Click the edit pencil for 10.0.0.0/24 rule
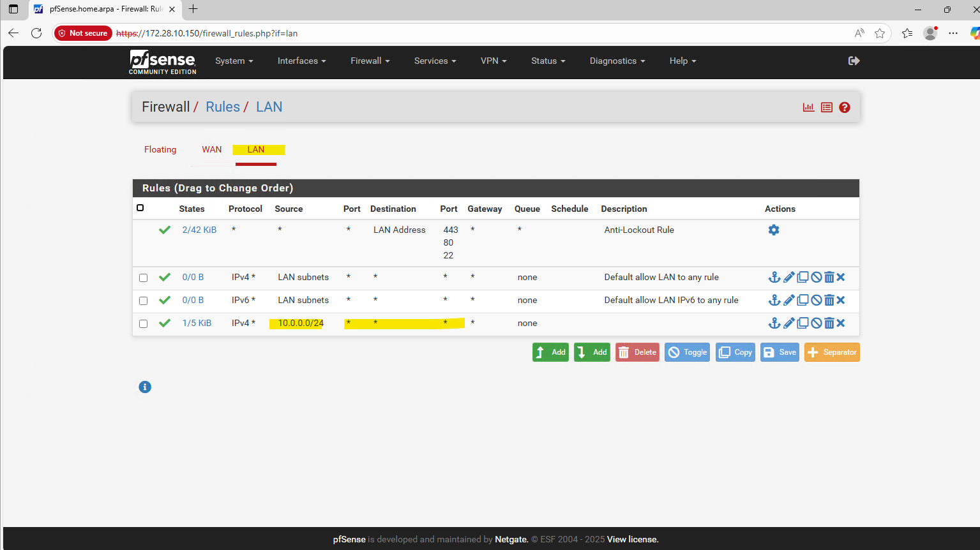Image resolution: width=980 pixels, height=550 pixels. click(789, 323)
